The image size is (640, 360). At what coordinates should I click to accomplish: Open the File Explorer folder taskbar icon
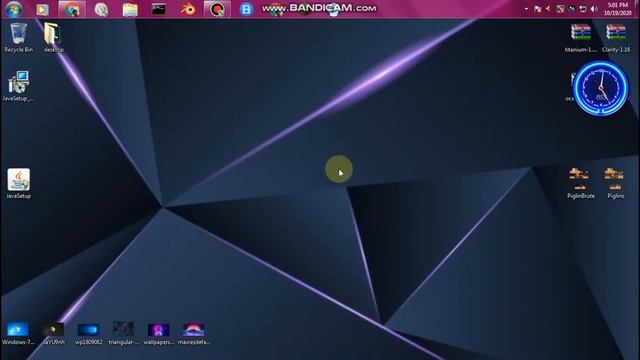coord(130,9)
